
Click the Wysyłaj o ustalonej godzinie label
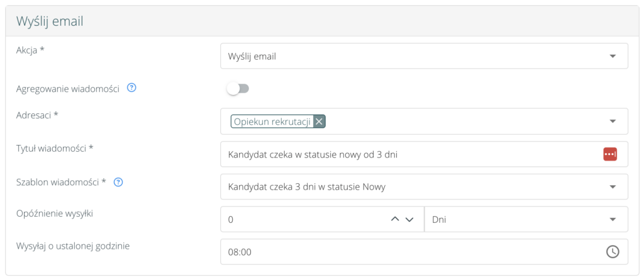point(72,246)
